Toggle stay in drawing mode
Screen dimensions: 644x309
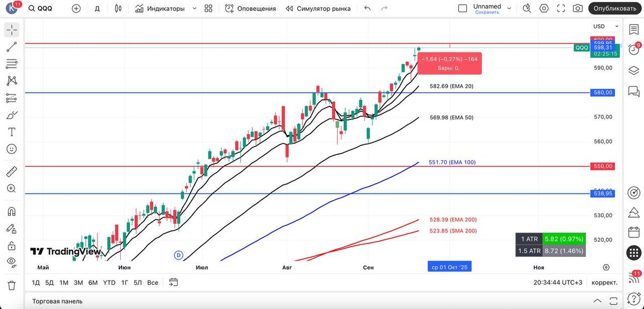pyautogui.click(x=11, y=228)
